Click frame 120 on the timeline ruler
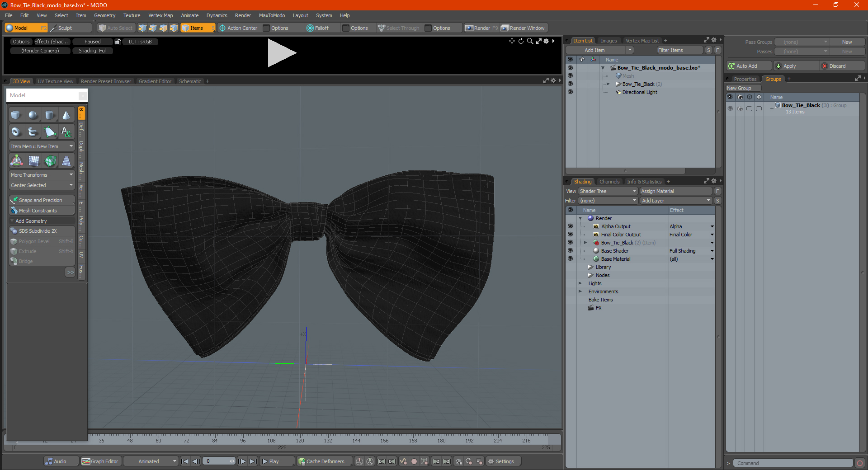This screenshot has width=868, height=470. click(x=300, y=440)
